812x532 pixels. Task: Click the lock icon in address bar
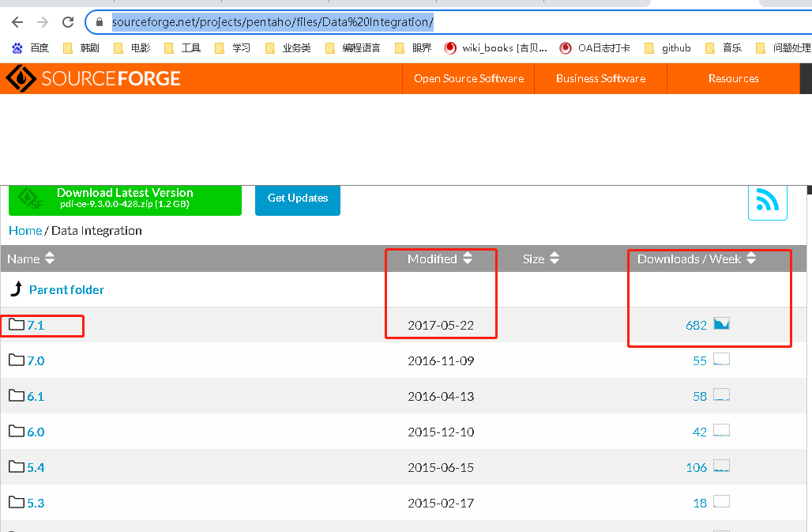click(100, 22)
